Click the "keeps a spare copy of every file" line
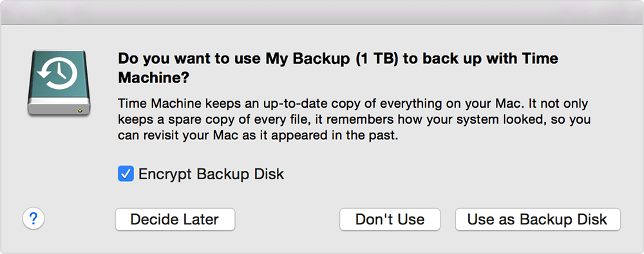The height and width of the screenshot is (254, 644). (354, 120)
